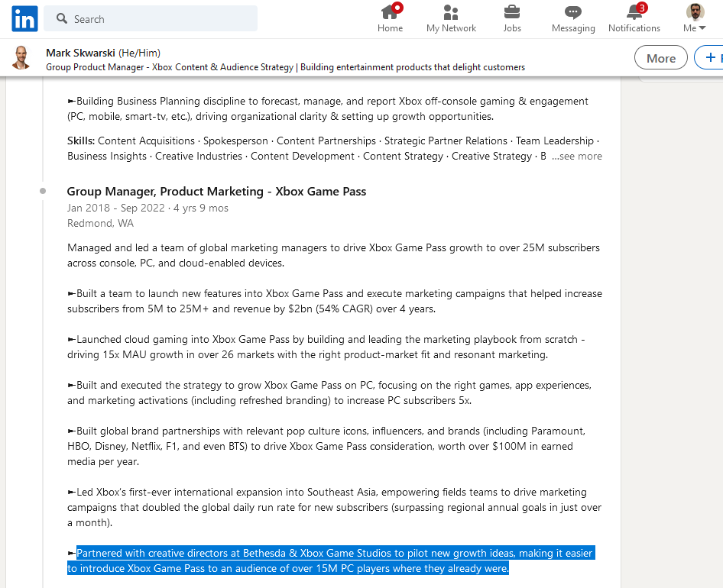Image resolution: width=723 pixels, height=588 pixels.
Task: Click 'Built global brand partnerships' bullet text
Action: click(x=326, y=446)
